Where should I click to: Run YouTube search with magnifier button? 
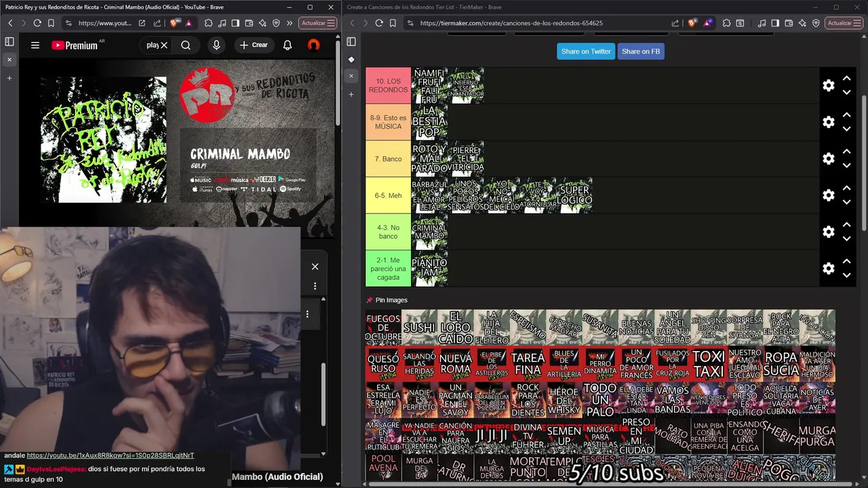[x=186, y=45]
